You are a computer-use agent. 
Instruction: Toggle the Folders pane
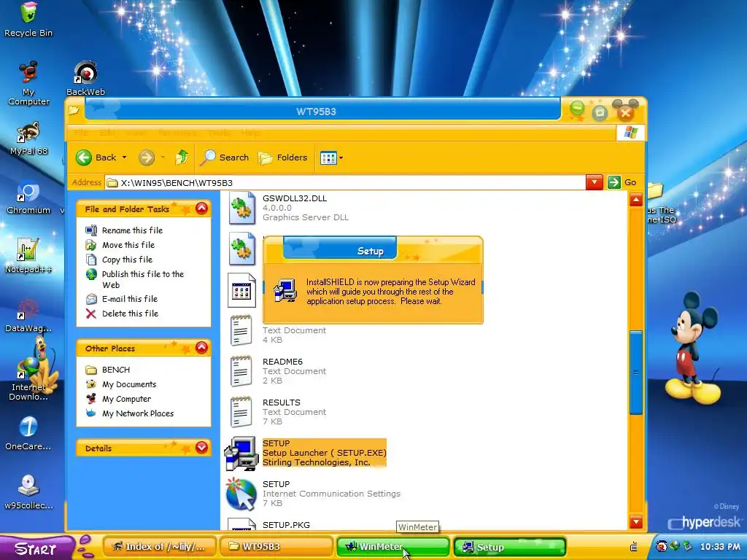(x=283, y=157)
